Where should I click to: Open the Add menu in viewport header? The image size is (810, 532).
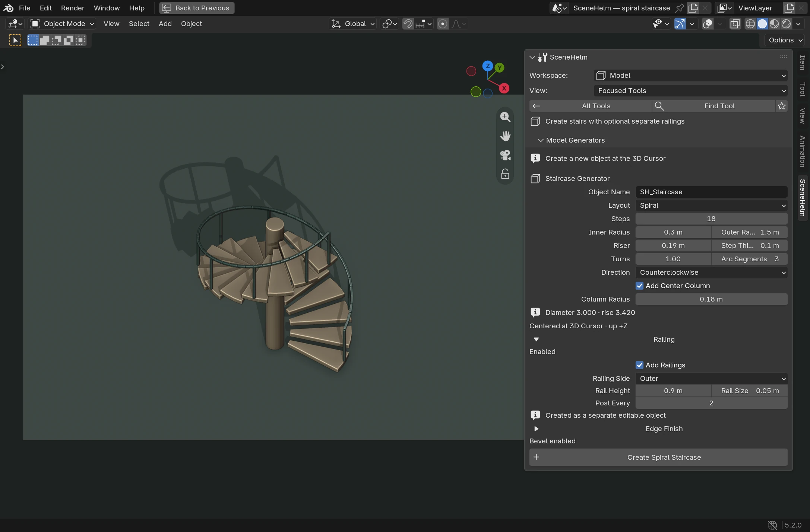click(165, 24)
